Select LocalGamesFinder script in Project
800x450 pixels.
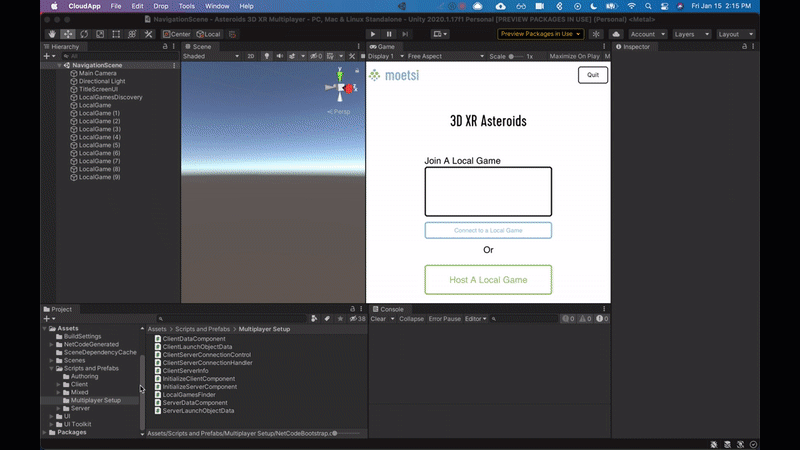[189, 395]
